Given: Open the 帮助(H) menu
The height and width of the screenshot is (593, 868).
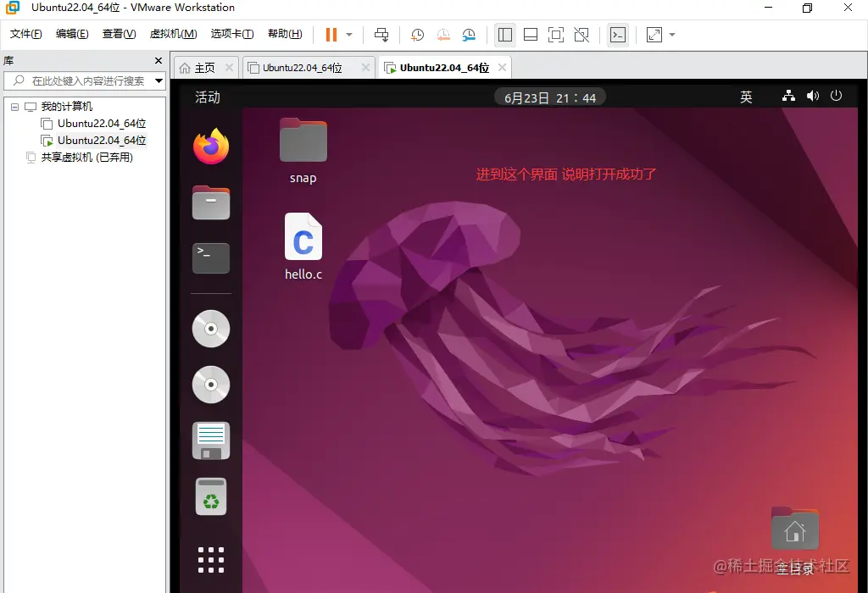Looking at the screenshot, I should point(285,34).
